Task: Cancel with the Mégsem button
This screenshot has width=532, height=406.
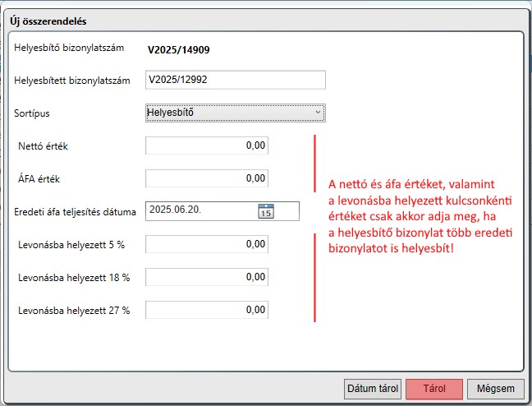Action: pyautogui.click(x=496, y=389)
